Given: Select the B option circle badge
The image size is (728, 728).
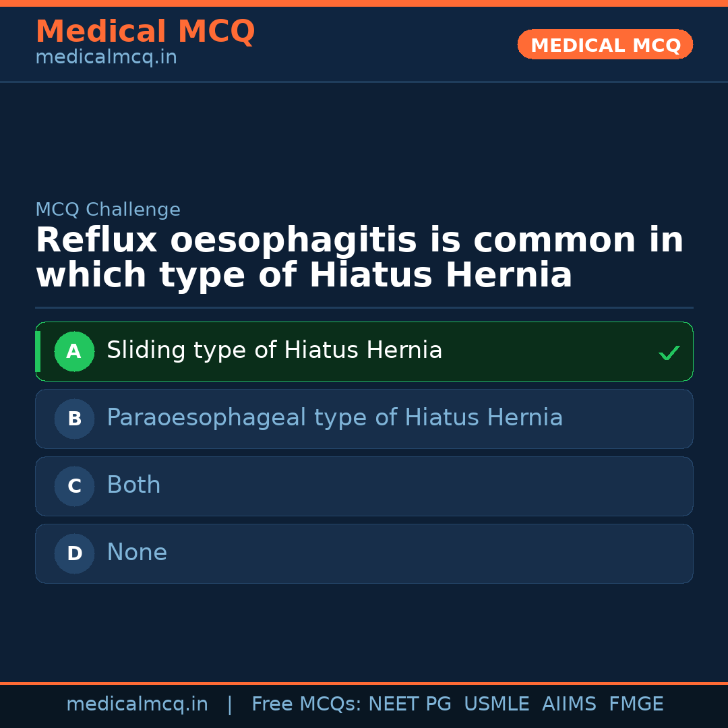Looking at the screenshot, I should tap(74, 419).
